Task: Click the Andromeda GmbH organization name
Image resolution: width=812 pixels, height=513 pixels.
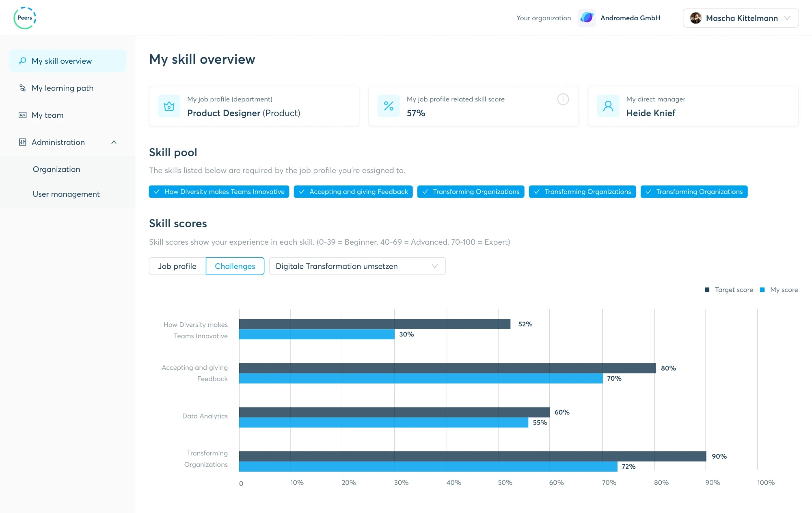Action: click(x=630, y=18)
